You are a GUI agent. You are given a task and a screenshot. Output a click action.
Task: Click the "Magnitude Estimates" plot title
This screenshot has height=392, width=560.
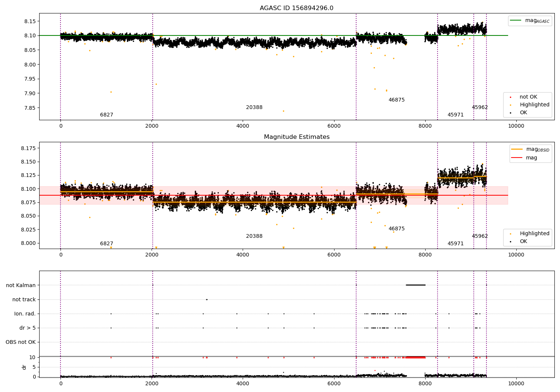(x=296, y=137)
